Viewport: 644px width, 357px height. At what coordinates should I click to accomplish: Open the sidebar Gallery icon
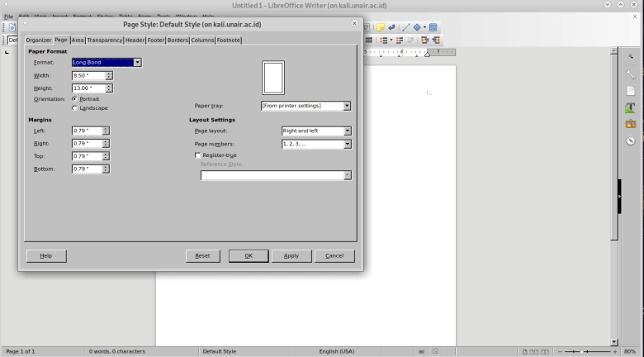(631, 124)
